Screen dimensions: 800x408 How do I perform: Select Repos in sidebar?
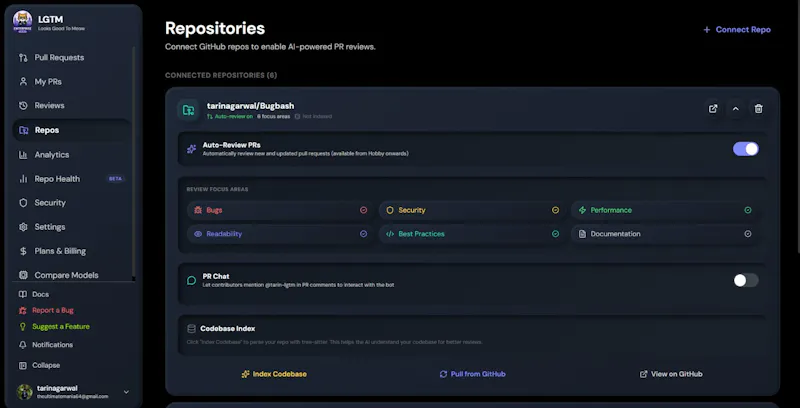71,130
